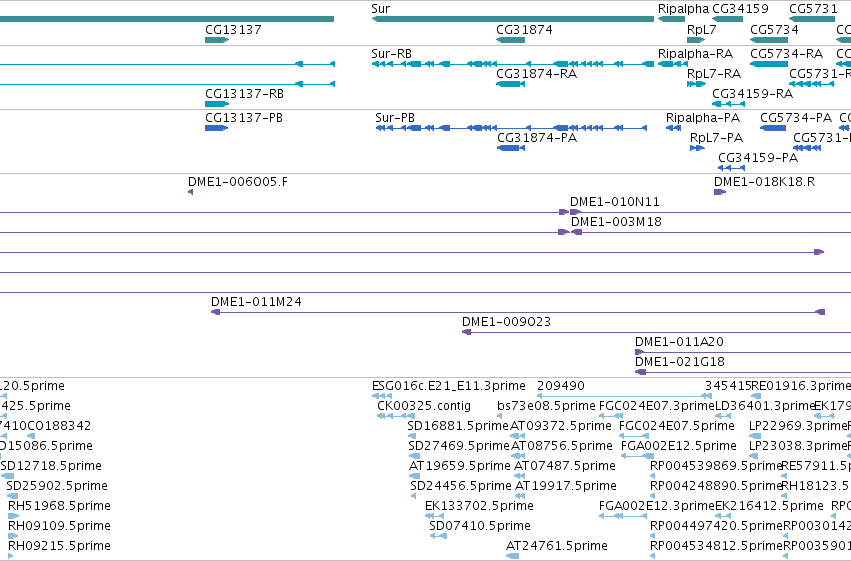Select the RH51968.5prime EST label
Image resolution: width=851 pixels, height=561 pixels.
[59, 506]
